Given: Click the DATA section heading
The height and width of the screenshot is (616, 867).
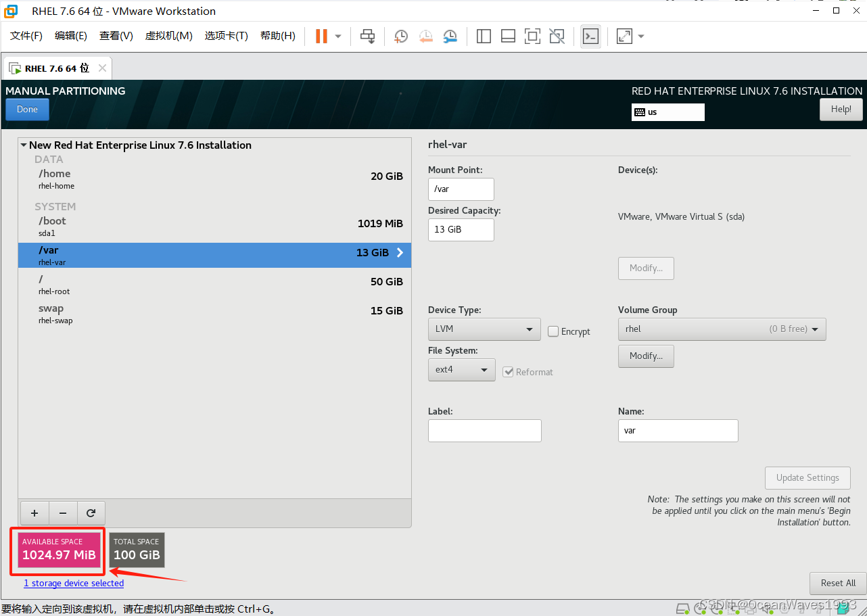Looking at the screenshot, I should [49, 160].
